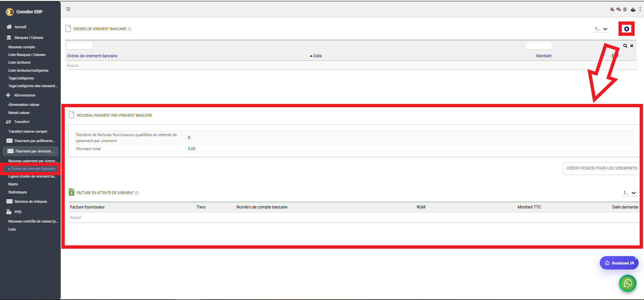The image size is (644, 300).
Task: Open Lignes d'ordre de virement menu item
Action: (x=33, y=176)
